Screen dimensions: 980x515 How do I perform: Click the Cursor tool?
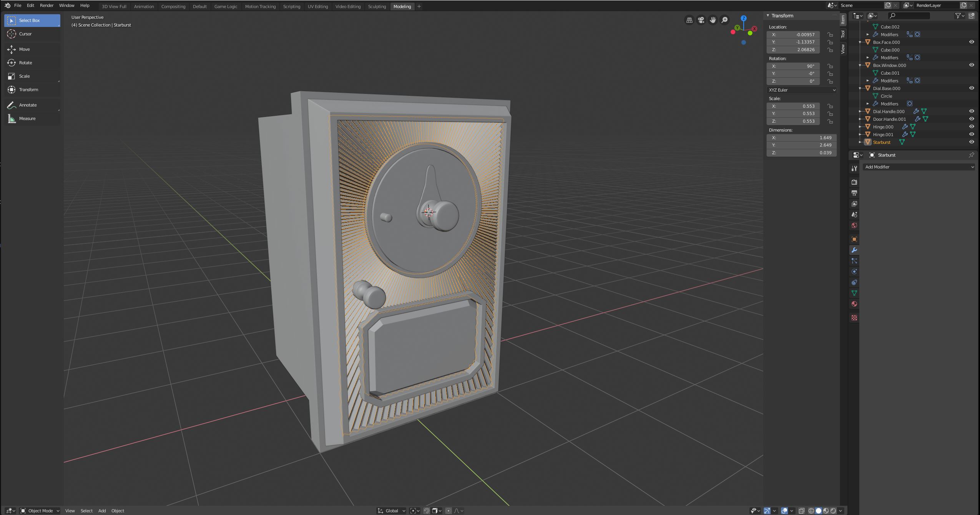25,34
